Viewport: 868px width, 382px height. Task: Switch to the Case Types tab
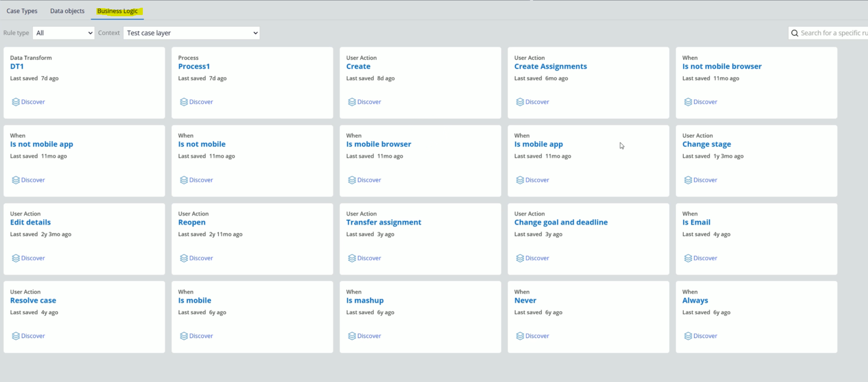[x=22, y=11]
